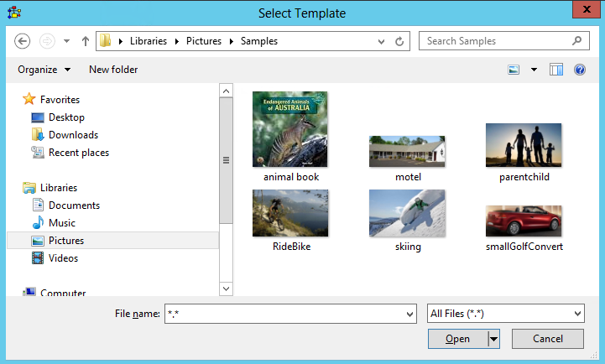Show the preview pane
The width and height of the screenshot is (605, 364).
[x=555, y=70]
